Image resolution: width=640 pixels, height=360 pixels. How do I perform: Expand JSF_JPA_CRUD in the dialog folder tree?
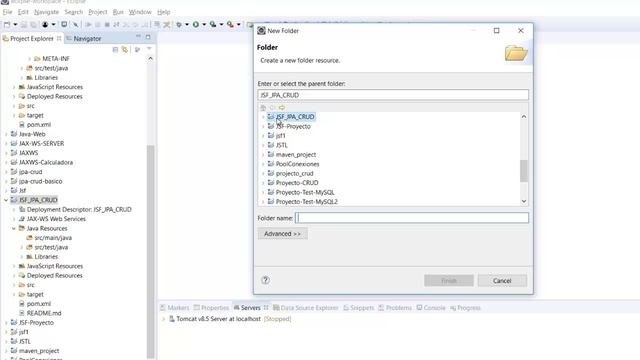[263, 117]
